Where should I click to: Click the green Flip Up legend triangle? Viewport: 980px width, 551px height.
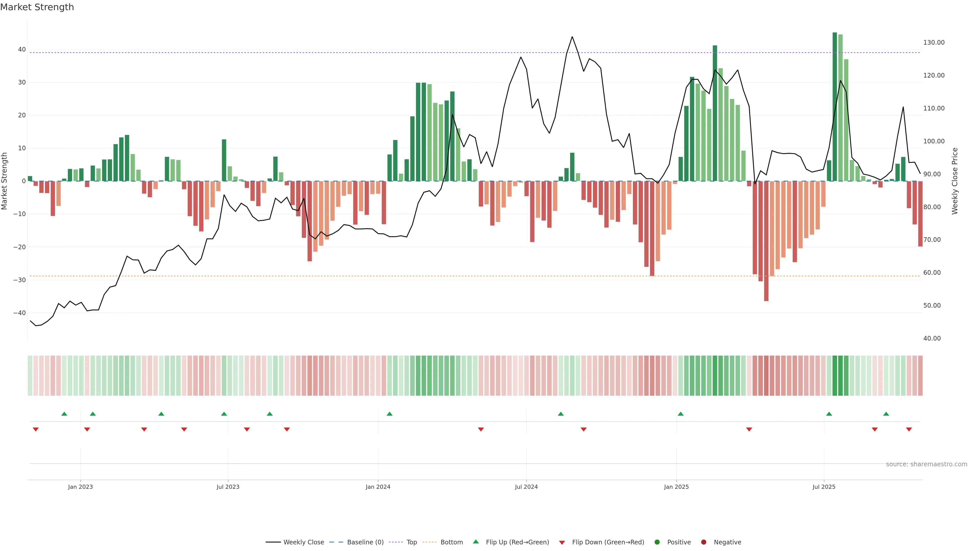pos(475,542)
